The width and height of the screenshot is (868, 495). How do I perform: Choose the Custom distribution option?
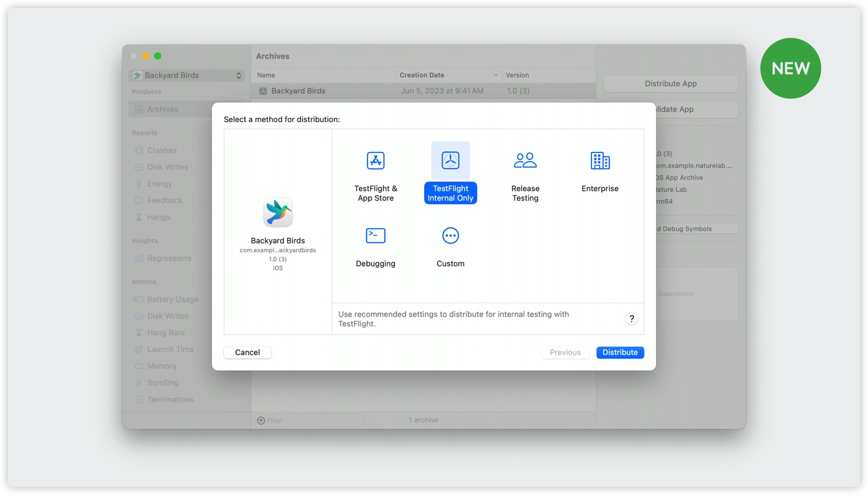click(x=450, y=247)
